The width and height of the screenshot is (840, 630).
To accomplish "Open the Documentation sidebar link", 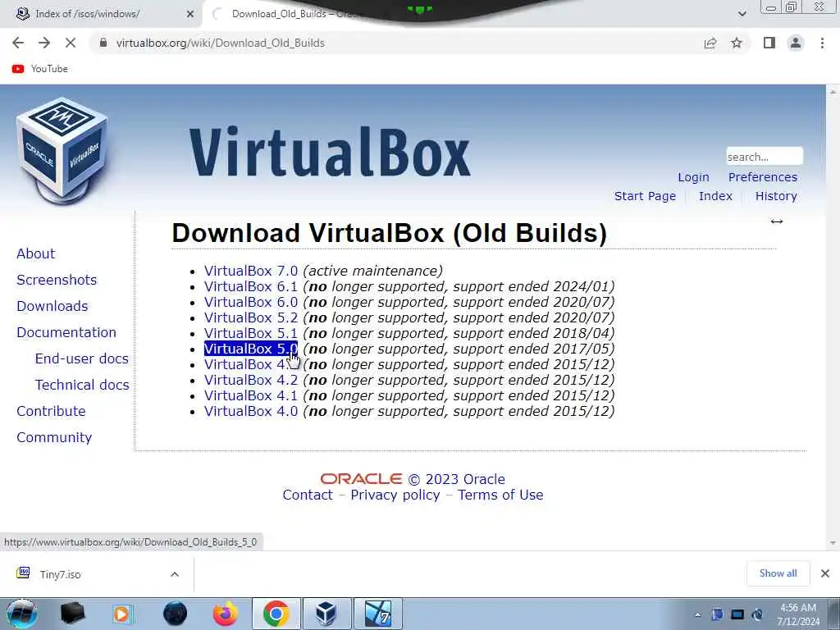I will [x=66, y=332].
